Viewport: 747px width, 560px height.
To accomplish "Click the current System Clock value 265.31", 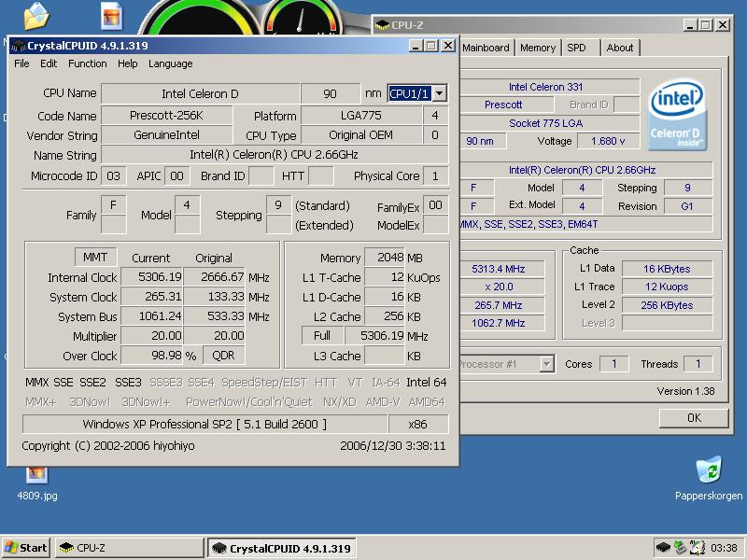I will (x=151, y=297).
